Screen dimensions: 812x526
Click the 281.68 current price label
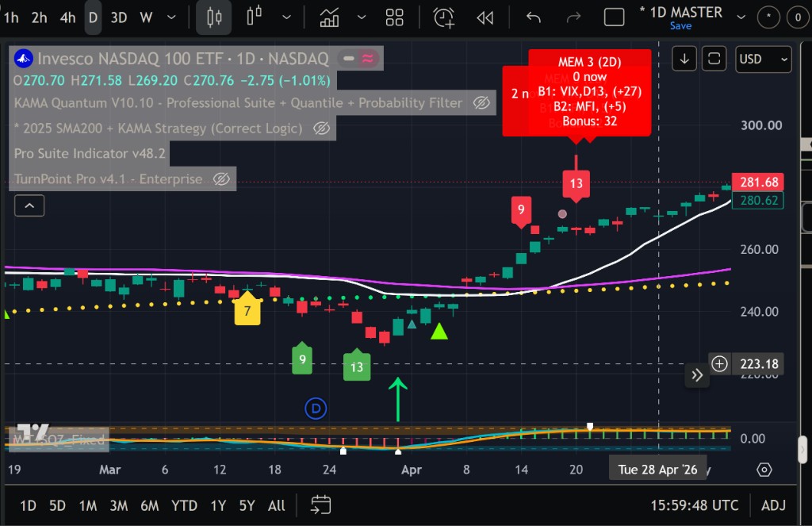(757, 182)
